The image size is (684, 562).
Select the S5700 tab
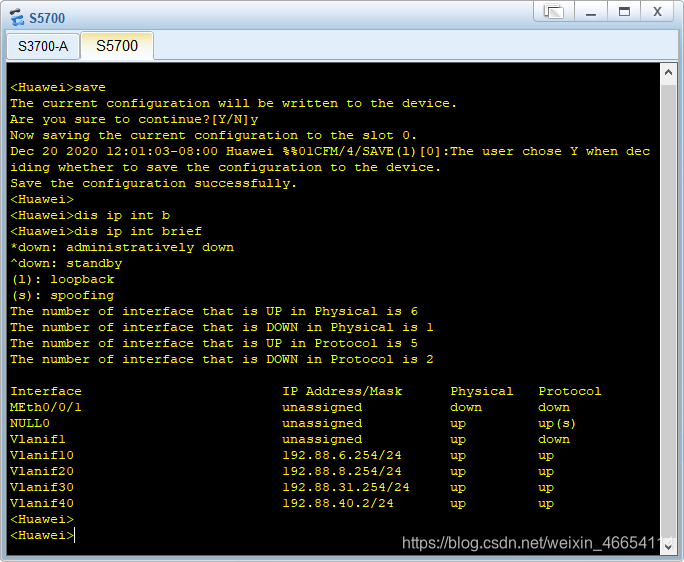tap(117, 45)
